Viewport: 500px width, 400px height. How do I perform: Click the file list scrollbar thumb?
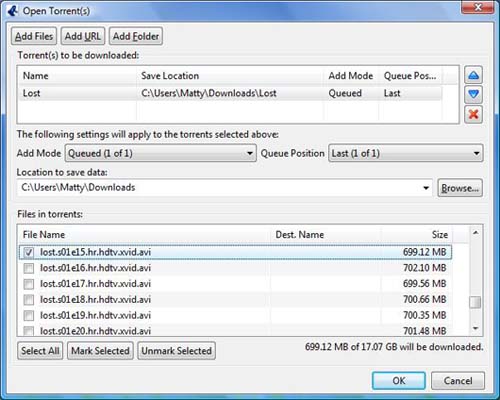click(x=475, y=302)
